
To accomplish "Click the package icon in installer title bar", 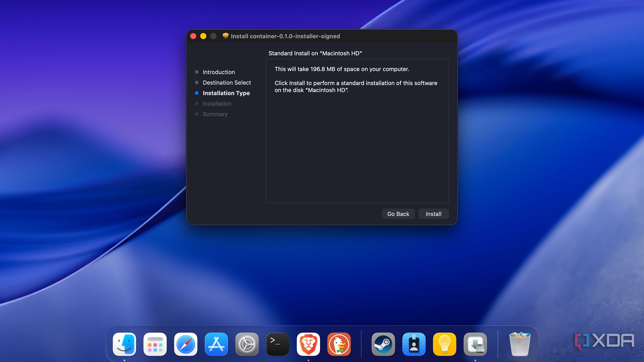I will pos(225,36).
